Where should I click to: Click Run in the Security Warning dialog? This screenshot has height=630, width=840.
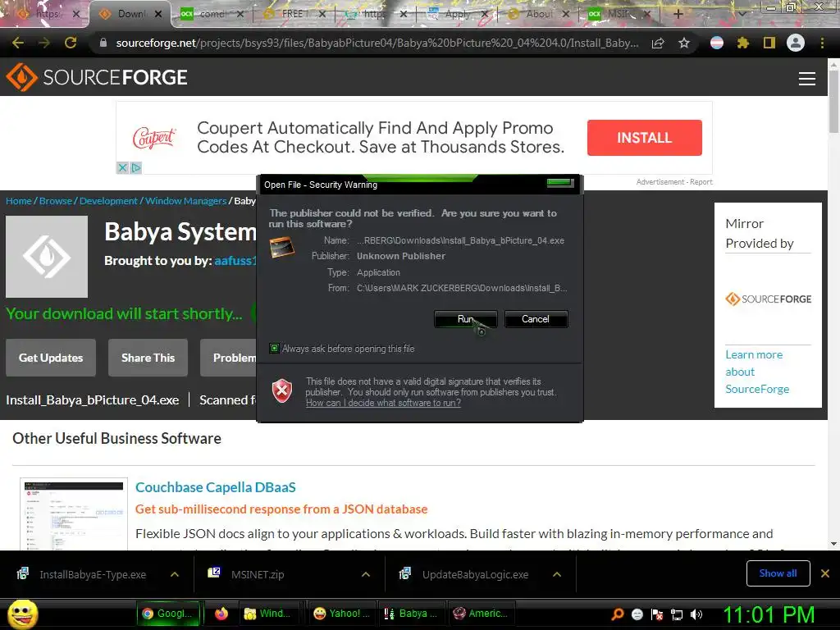pyautogui.click(x=465, y=319)
